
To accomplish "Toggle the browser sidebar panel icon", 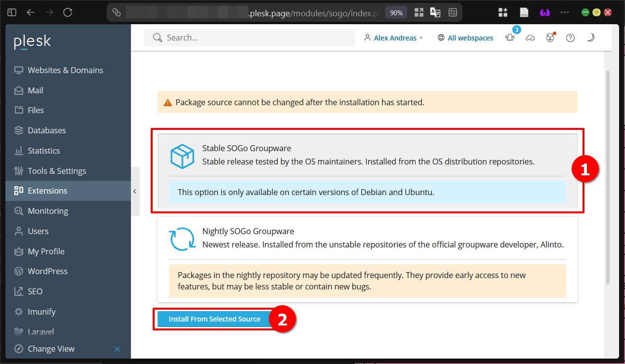I will click(12, 12).
